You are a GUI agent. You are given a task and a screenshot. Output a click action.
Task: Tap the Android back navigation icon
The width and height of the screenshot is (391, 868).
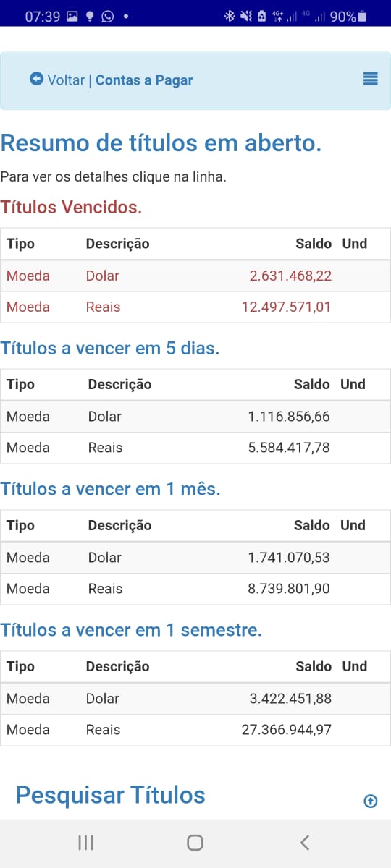pyautogui.click(x=305, y=842)
